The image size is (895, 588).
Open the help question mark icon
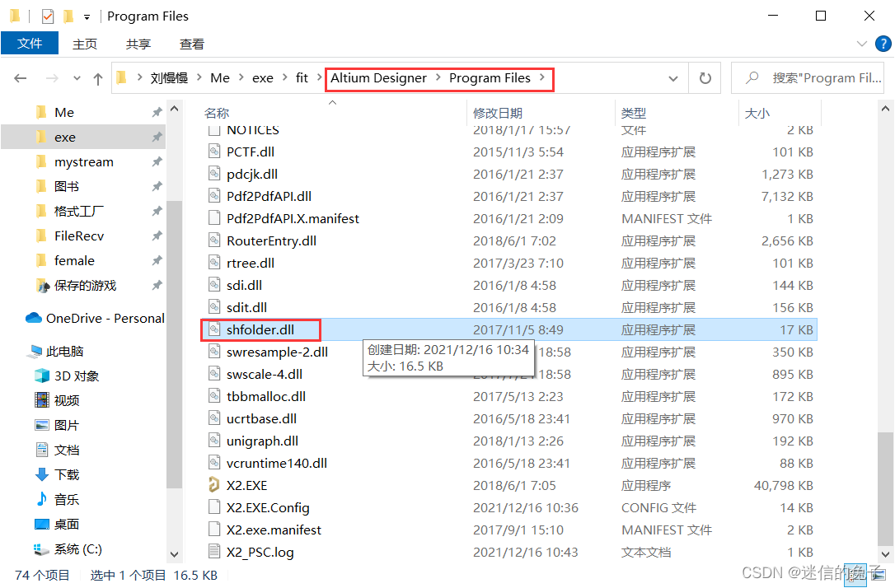[880, 44]
